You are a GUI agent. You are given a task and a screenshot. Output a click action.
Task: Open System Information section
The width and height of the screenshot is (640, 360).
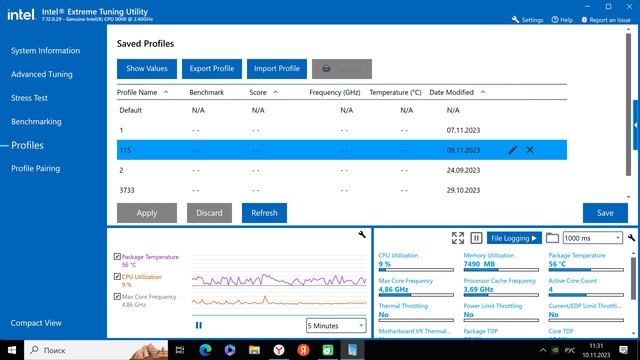pos(45,51)
